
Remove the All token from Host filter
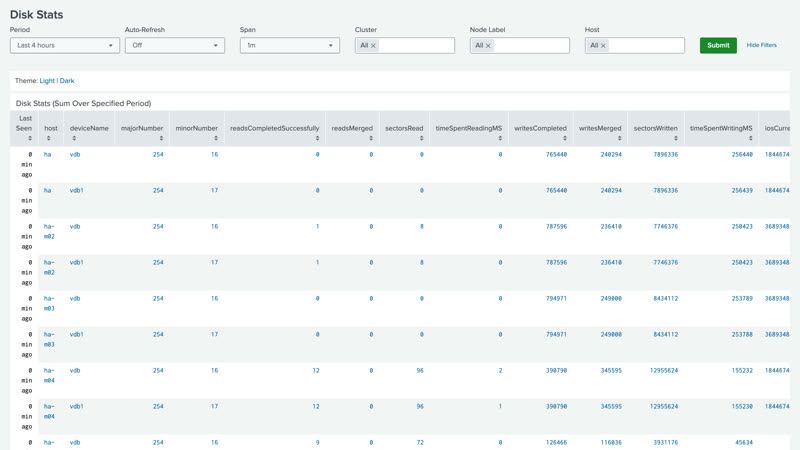(x=603, y=46)
